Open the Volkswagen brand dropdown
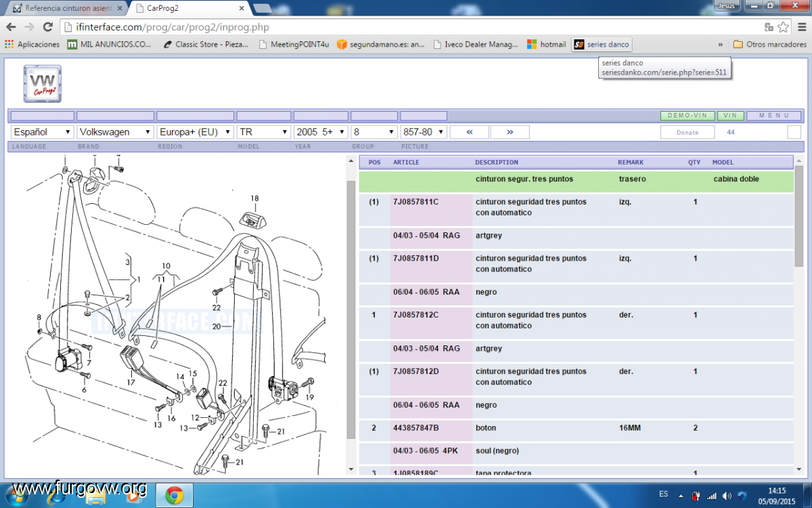The image size is (812, 508). pyautogui.click(x=115, y=132)
